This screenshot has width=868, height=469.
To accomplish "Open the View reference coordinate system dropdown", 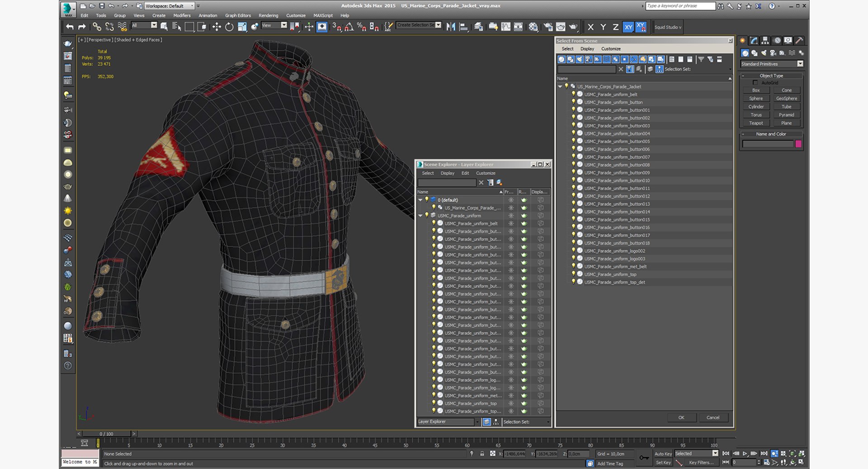I will coord(274,25).
